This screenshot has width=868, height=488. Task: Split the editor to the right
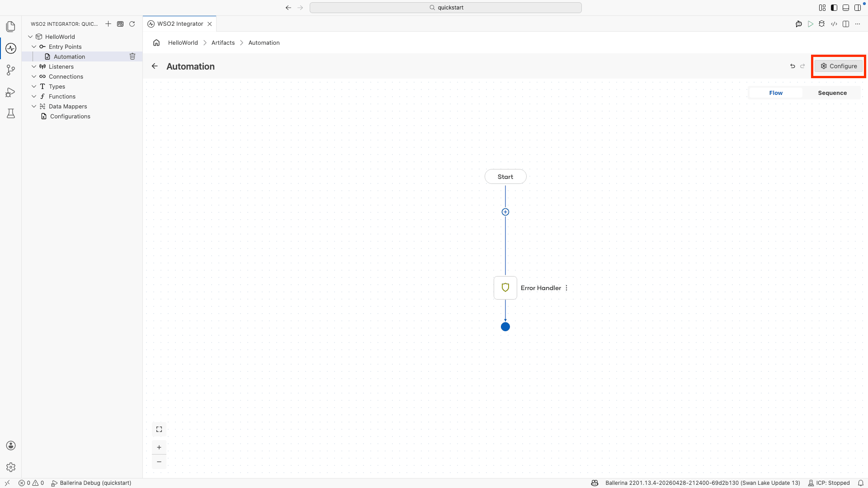coord(846,24)
